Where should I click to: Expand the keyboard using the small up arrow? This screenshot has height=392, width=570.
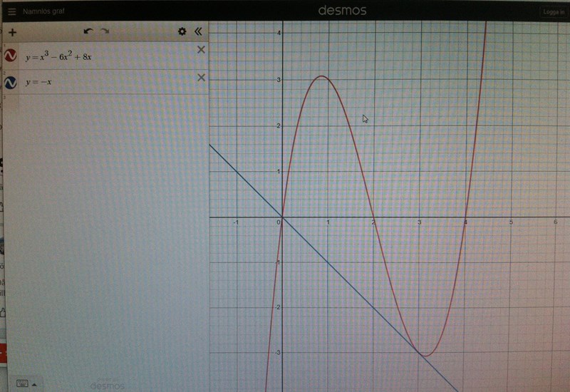tap(33, 383)
